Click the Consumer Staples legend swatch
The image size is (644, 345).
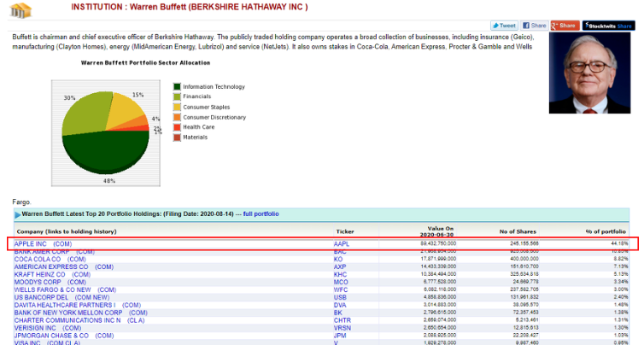tap(177, 107)
